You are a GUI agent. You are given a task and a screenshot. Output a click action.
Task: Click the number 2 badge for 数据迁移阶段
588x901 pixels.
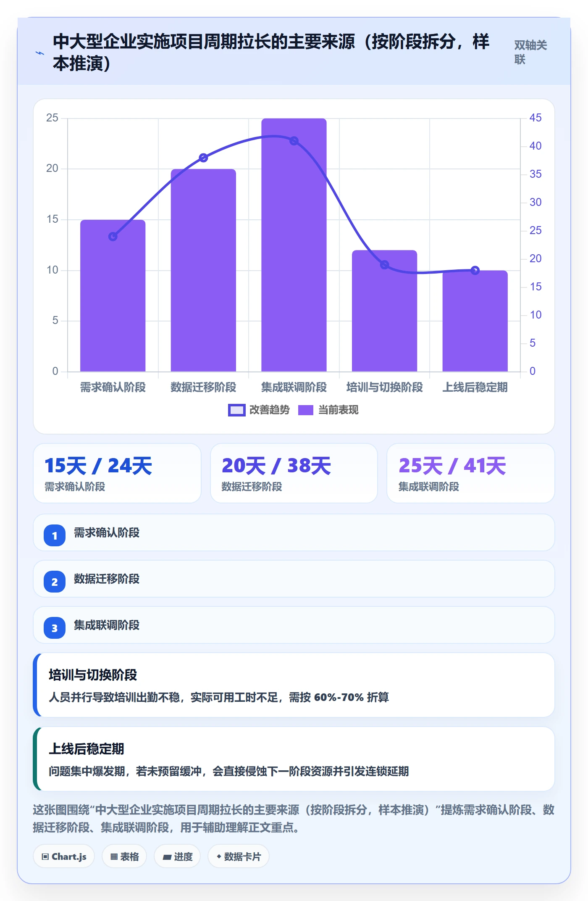click(x=55, y=582)
